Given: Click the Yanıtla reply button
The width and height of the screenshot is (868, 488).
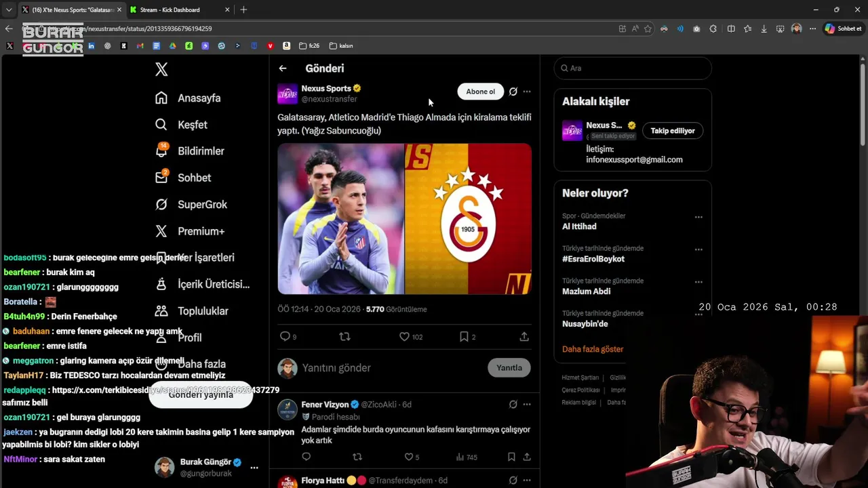Looking at the screenshot, I should (509, 367).
